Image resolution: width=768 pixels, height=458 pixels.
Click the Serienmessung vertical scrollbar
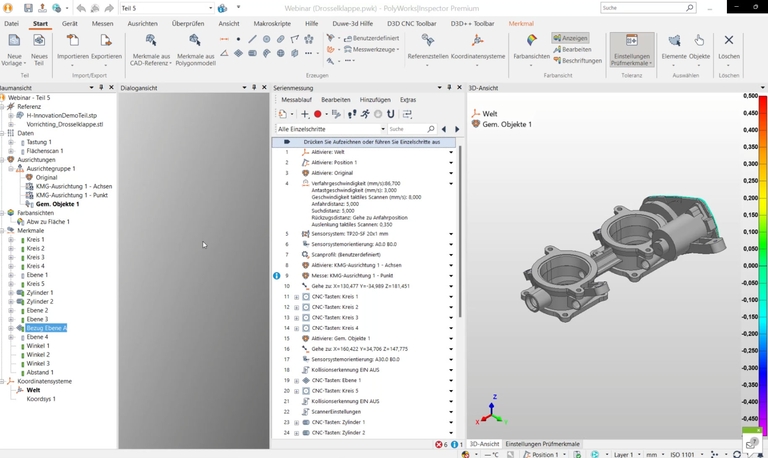tap(460, 230)
